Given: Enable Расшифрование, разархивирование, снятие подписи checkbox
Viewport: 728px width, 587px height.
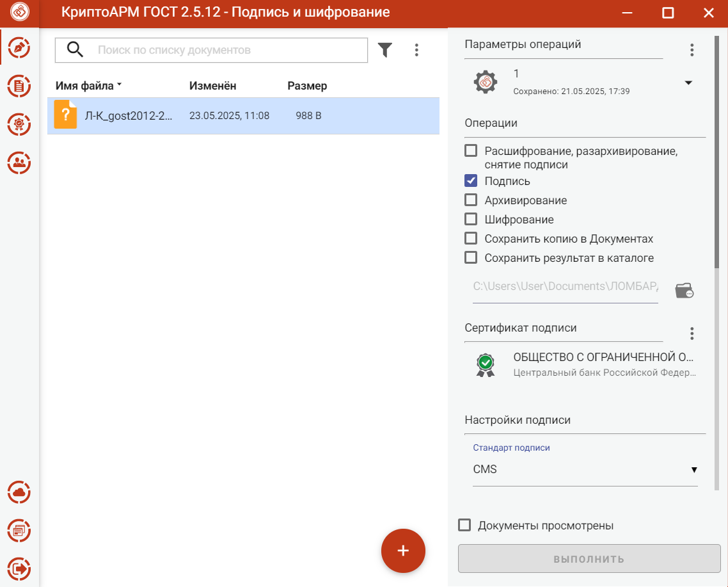Looking at the screenshot, I should [x=471, y=150].
